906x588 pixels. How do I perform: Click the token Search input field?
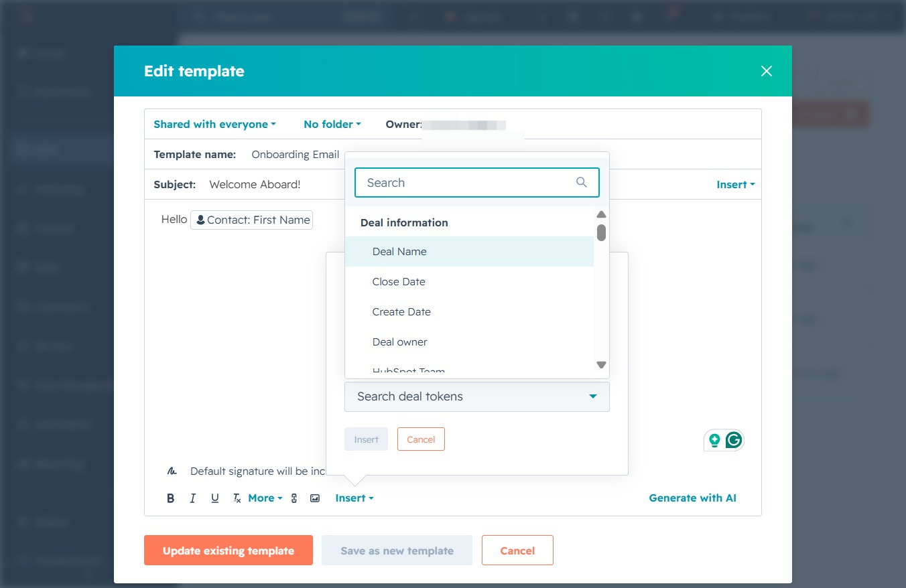[477, 182]
